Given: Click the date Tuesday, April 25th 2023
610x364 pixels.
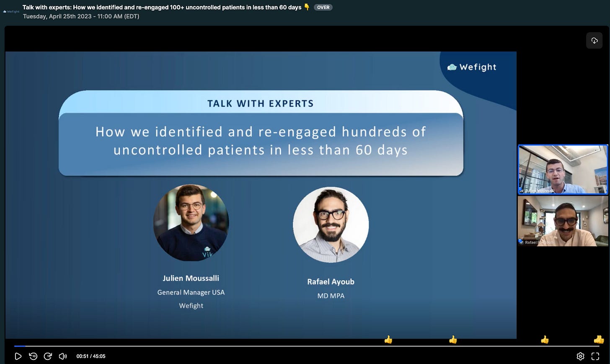Looking at the screenshot, I should (81, 16).
